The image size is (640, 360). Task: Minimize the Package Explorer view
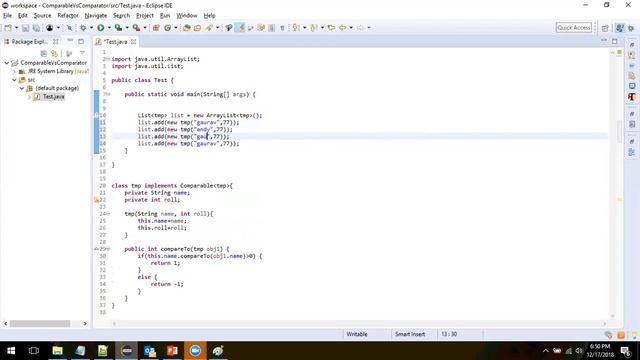click(70, 41)
